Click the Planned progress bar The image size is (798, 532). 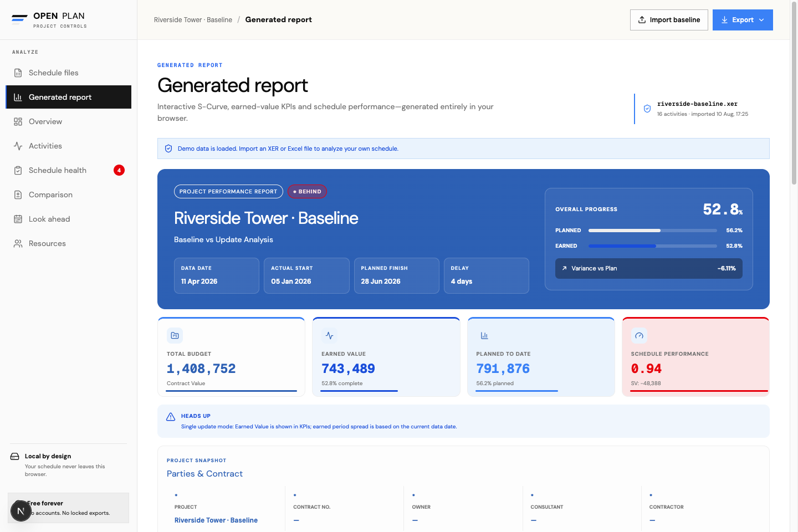(x=654, y=230)
